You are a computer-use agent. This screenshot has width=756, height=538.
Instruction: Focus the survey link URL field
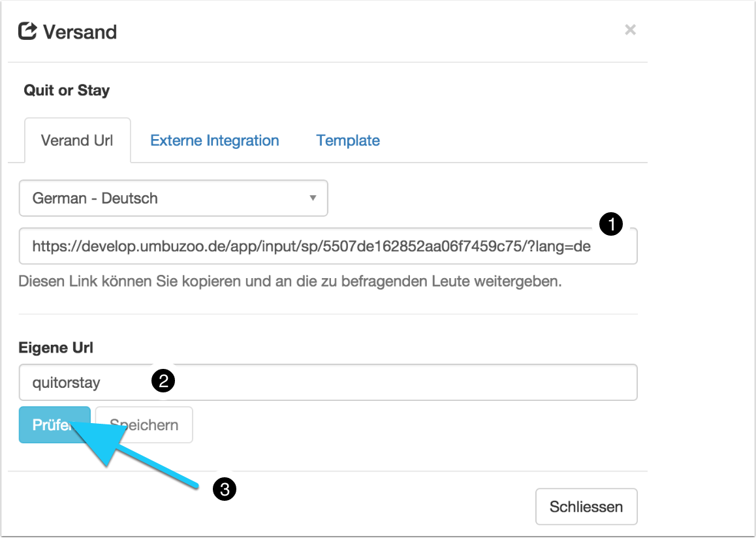[x=310, y=246]
